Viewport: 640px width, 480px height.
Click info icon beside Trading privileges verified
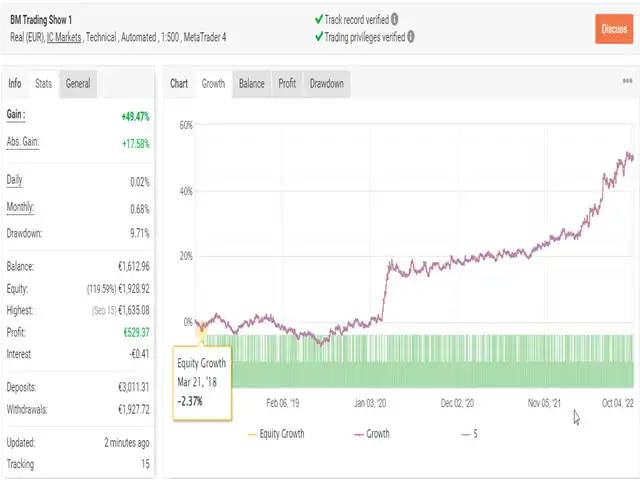410,37
